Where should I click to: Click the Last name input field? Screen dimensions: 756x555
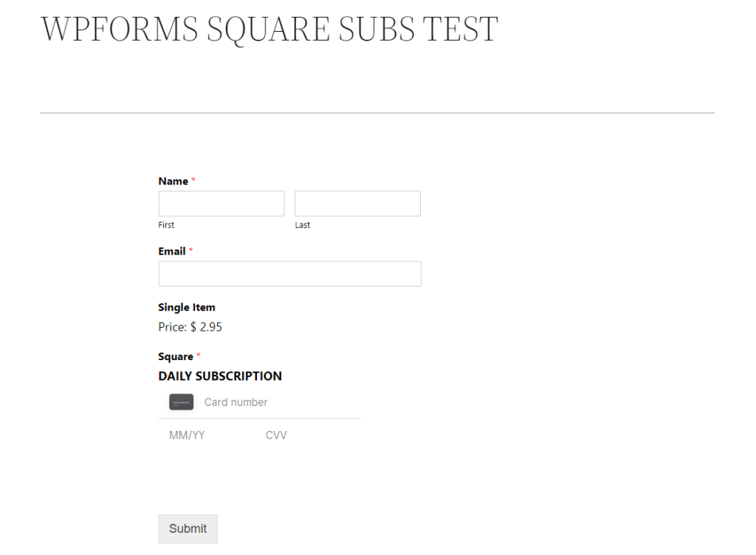(x=357, y=203)
